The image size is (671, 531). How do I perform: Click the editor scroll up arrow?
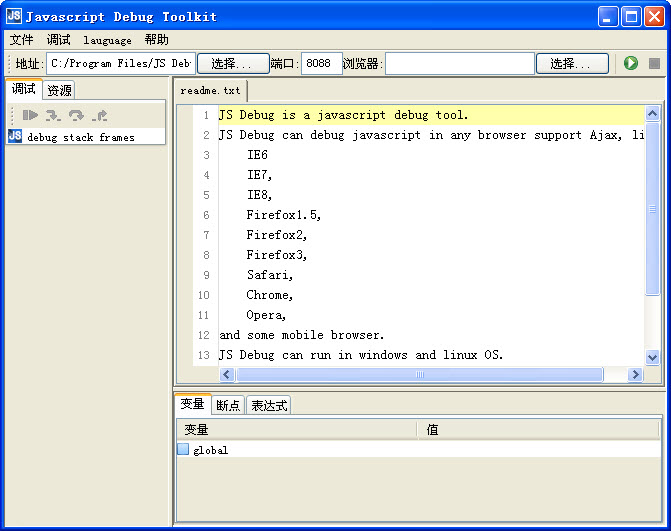(652, 113)
